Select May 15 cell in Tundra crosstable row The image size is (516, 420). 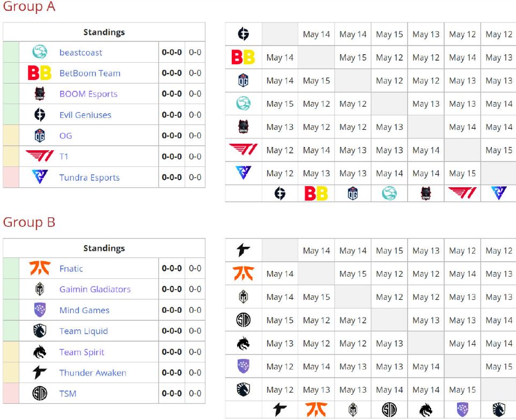click(462, 173)
